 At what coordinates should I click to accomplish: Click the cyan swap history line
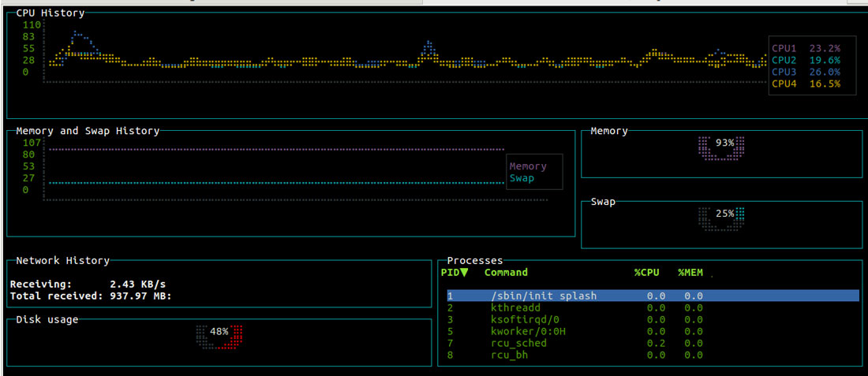click(277, 183)
